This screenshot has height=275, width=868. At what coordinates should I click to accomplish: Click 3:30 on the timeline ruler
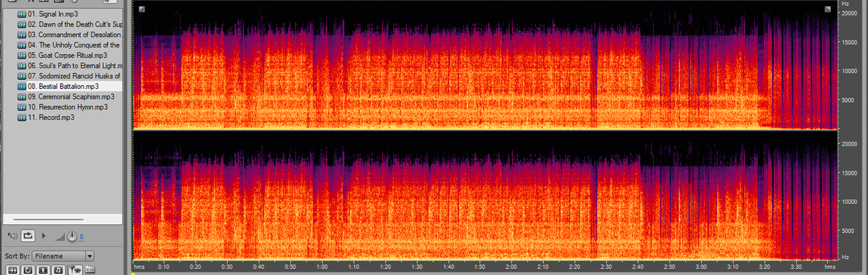coord(795,267)
